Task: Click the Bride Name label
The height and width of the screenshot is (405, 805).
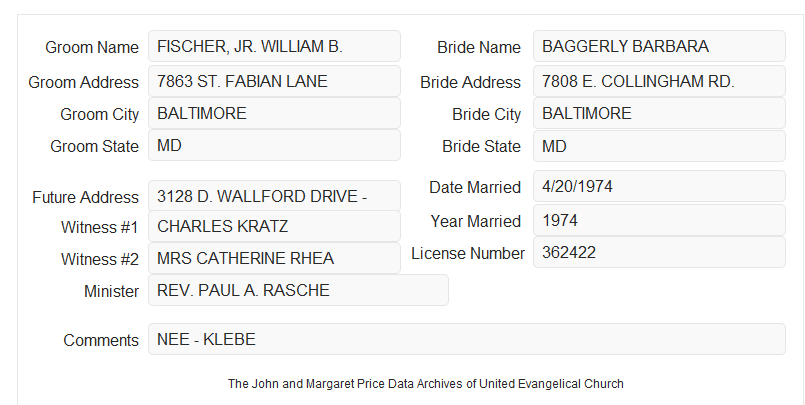Action: [x=479, y=47]
